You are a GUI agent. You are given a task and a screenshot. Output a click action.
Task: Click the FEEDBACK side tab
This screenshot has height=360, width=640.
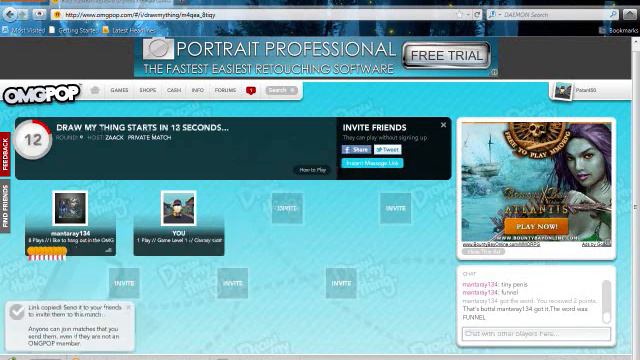(x=5, y=154)
